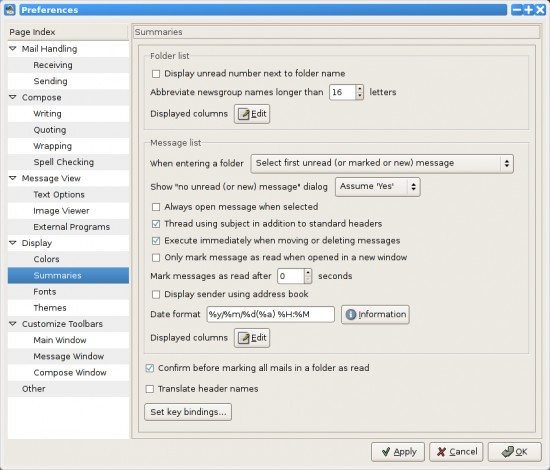The width and height of the screenshot is (550, 470).
Task: Toggle Confirm before marking all mails as read
Action: [x=150, y=368]
